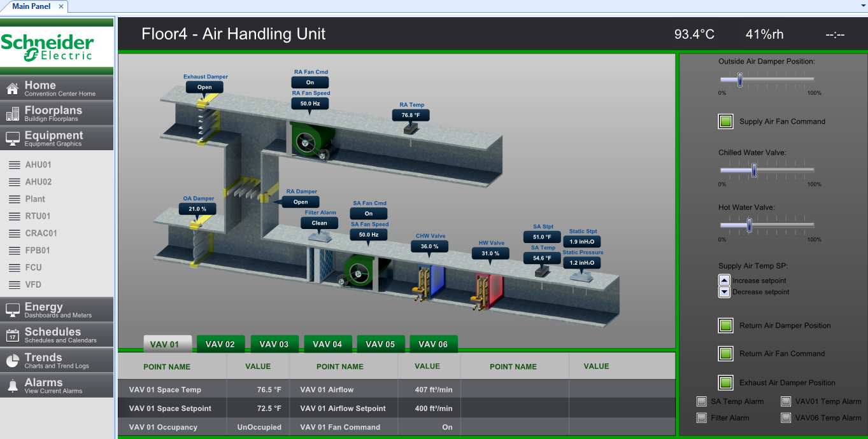This screenshot has height=439, width=868.
Task: Toggle the Return Air Fan Command
Action: (725, 354)
